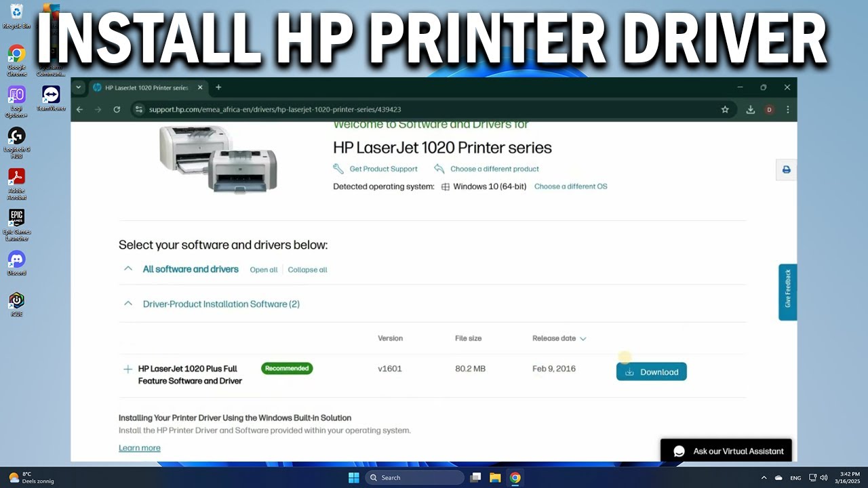Viewport: 868px width, 488px height.
Task: Click Choose a different product link
Action: [494, 169]
